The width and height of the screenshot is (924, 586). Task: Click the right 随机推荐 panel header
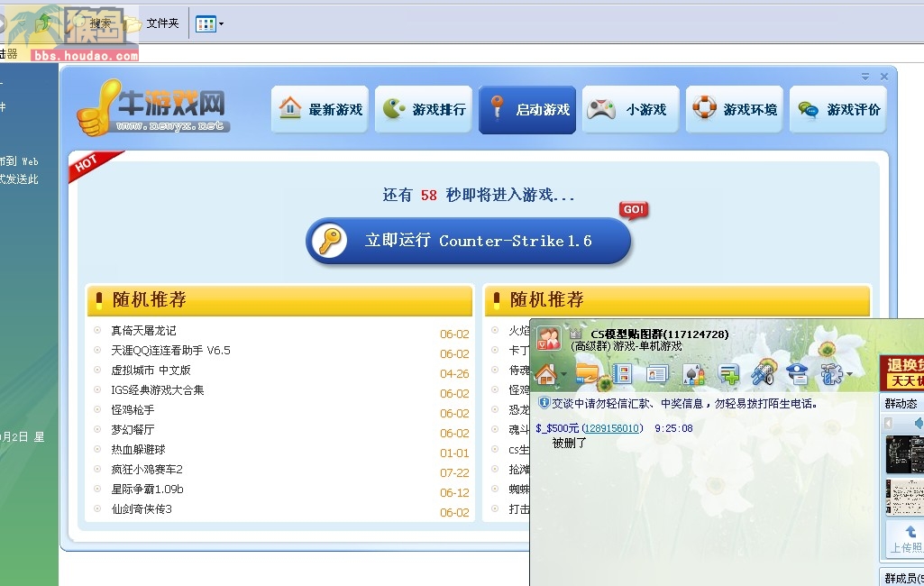(x=677, y=299)
